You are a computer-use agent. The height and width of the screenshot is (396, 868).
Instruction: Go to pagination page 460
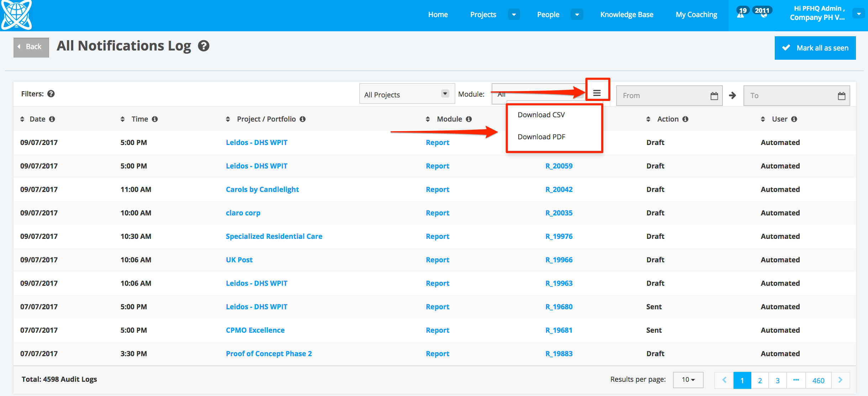(818, 380)
